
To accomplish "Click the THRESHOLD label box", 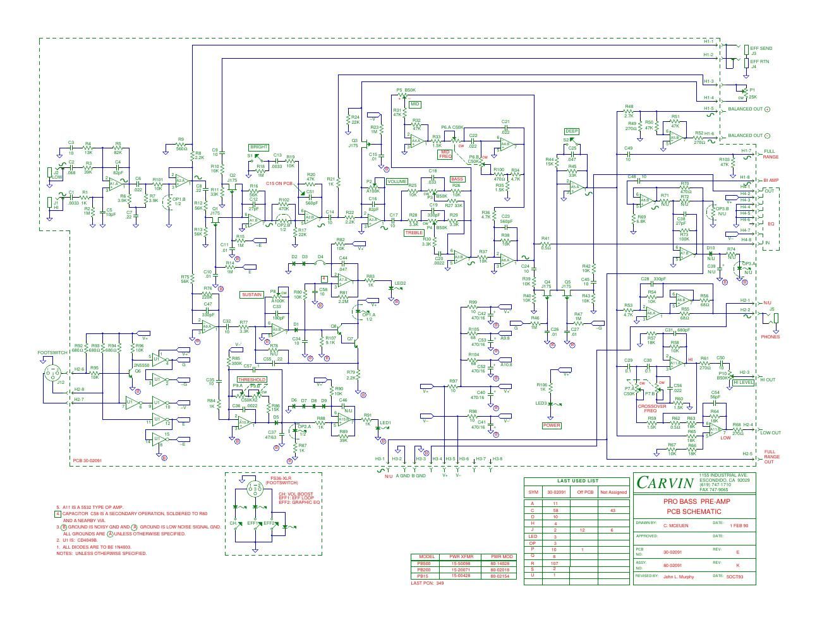I will coord(251,379).
